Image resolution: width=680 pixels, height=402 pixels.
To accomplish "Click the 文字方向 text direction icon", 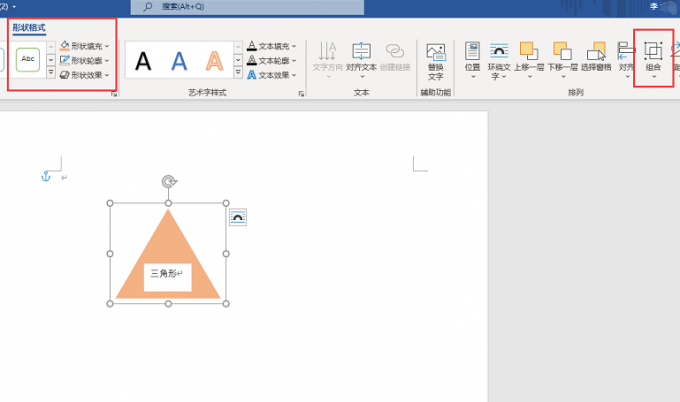I will pos(327,51).
